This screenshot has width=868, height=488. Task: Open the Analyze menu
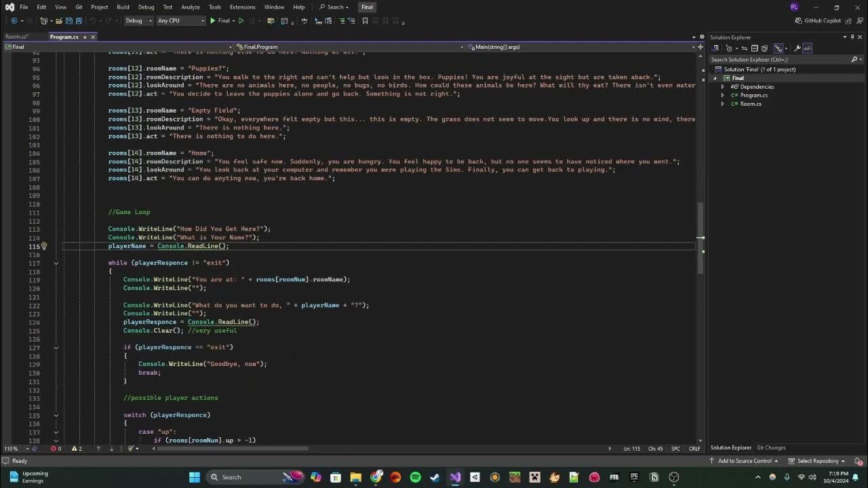click(191, 7)
